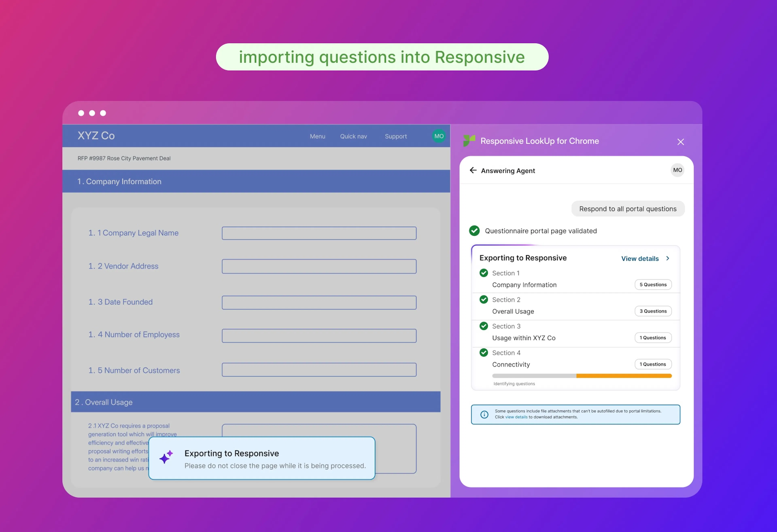Click the Company Information section name in panel
Image resolution: width=777 pixels, height=532 pixels.
pyautogui.click(x=524, y=285)
